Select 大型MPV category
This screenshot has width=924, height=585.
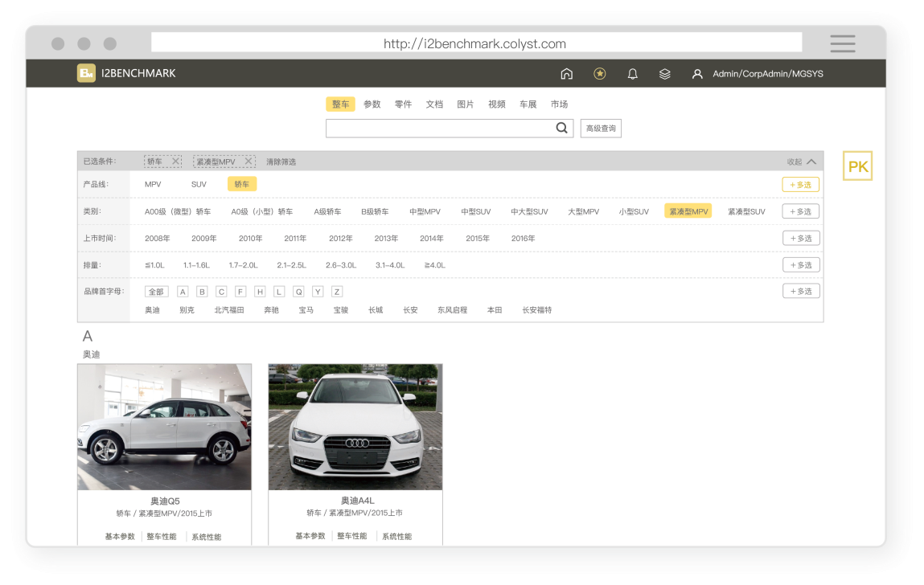[x=583, y=211]
